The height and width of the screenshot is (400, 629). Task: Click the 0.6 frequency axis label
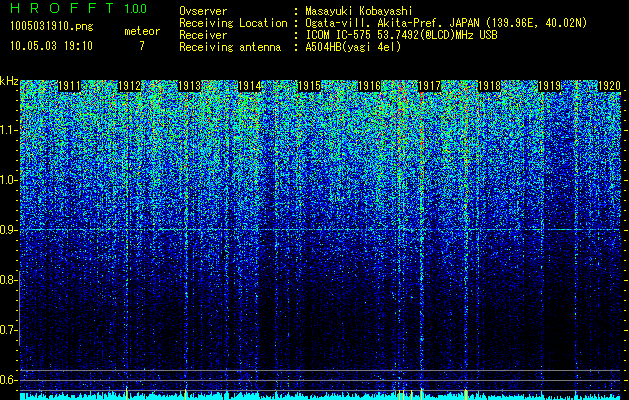8,380
